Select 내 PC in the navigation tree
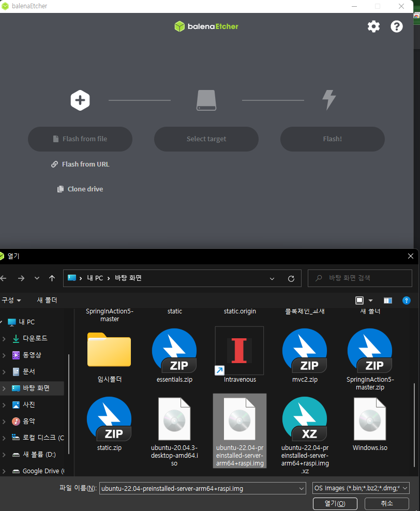Image resolution: width=420 pixels, height=511 pixels. point(22,322)
